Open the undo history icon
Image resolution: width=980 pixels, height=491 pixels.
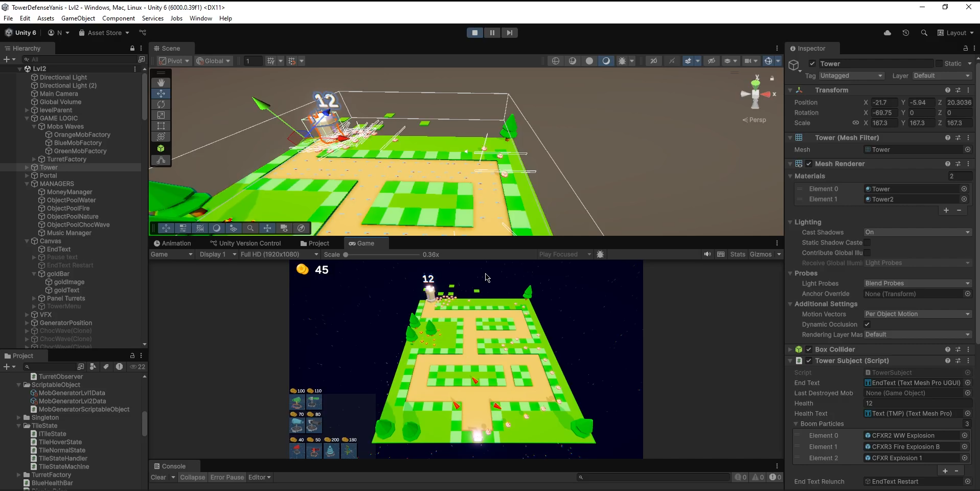[x=906, y=33]
